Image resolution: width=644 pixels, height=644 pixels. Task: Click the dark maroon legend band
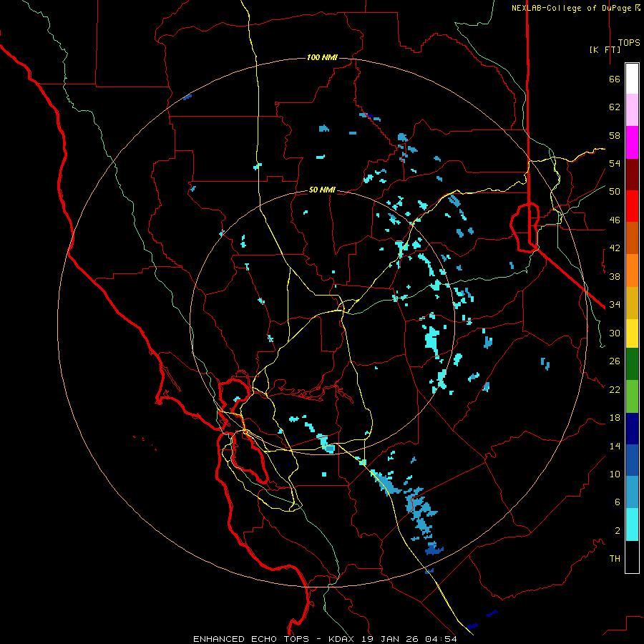[632, 174]
